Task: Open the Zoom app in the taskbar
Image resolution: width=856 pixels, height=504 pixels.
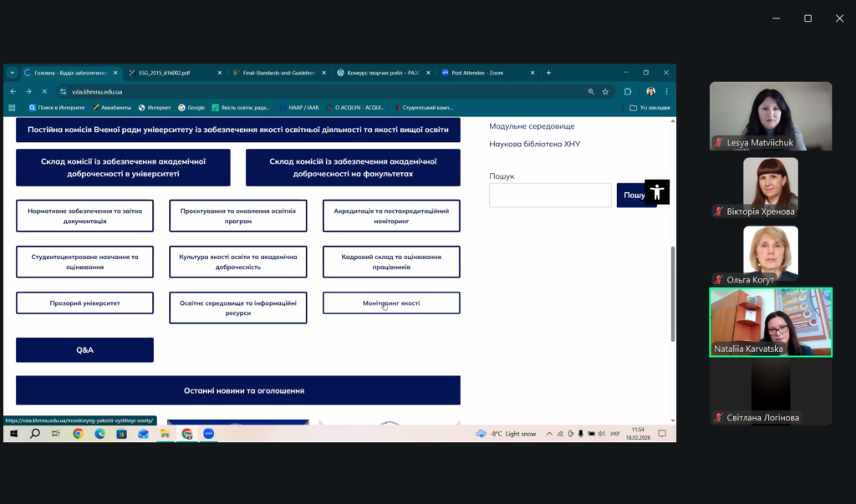Action: [209, 434]
